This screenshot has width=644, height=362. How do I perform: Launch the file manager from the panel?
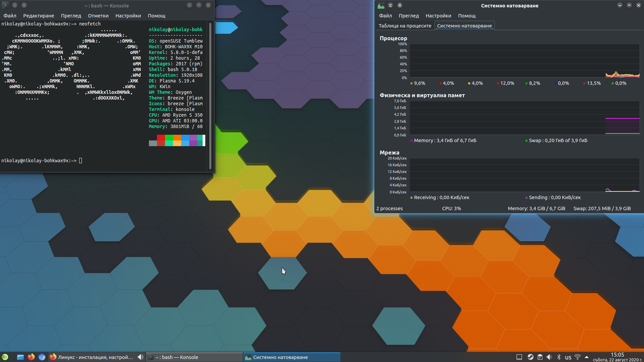tap(21, 357)
